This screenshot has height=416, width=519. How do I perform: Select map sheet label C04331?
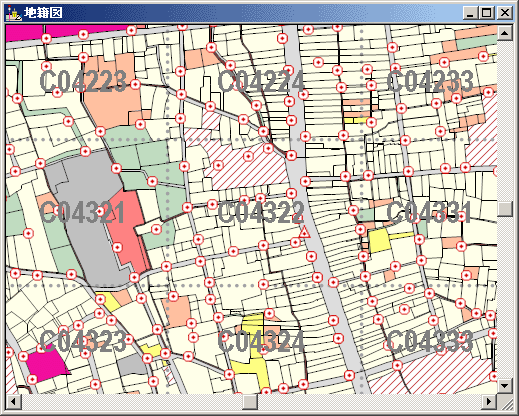[429, 212]
